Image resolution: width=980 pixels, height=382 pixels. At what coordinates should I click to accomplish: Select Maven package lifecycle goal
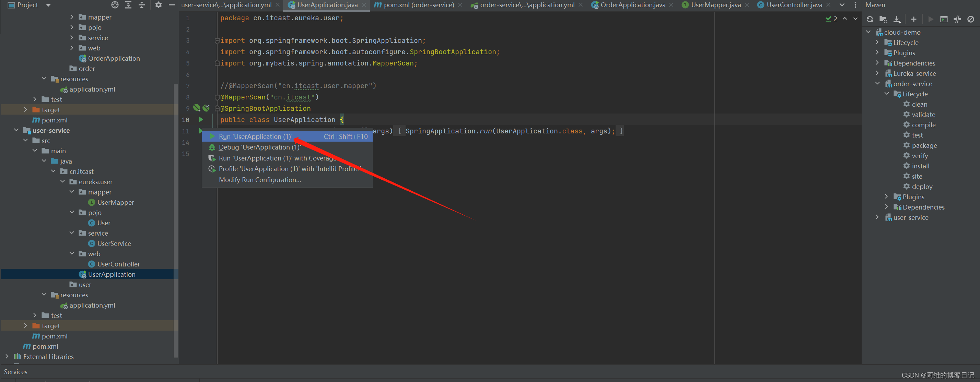[924, 145]
